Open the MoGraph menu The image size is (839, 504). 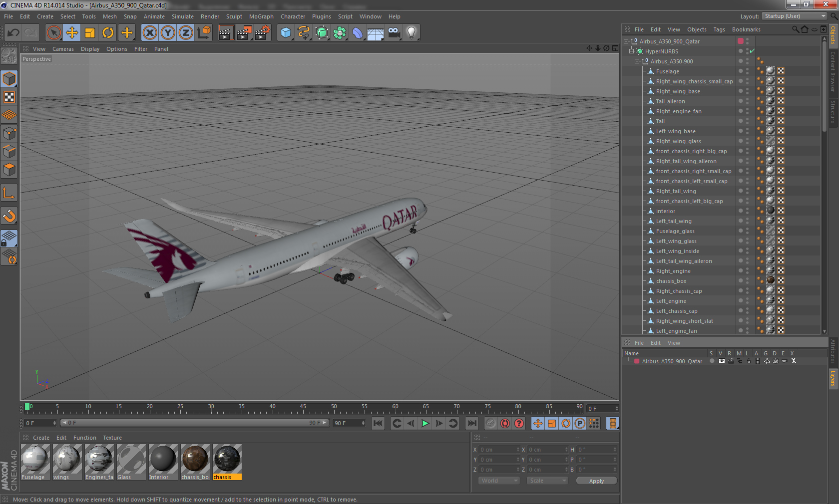[261, 16]
